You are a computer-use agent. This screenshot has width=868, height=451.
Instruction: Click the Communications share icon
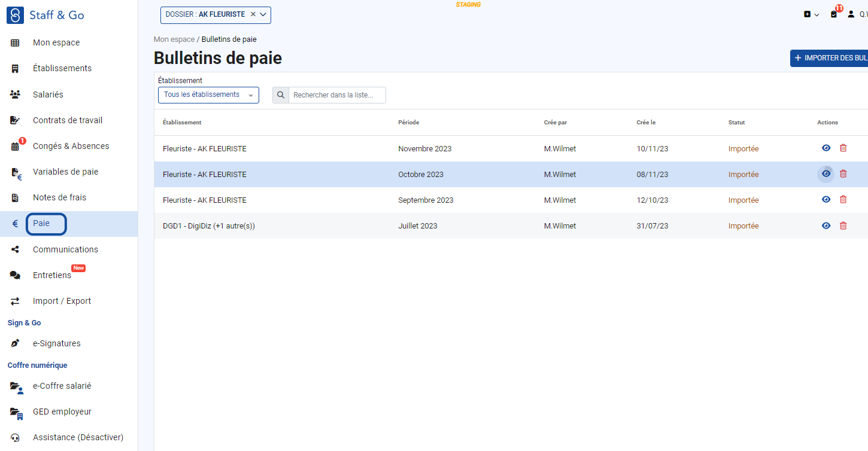(x=15, y=249)
